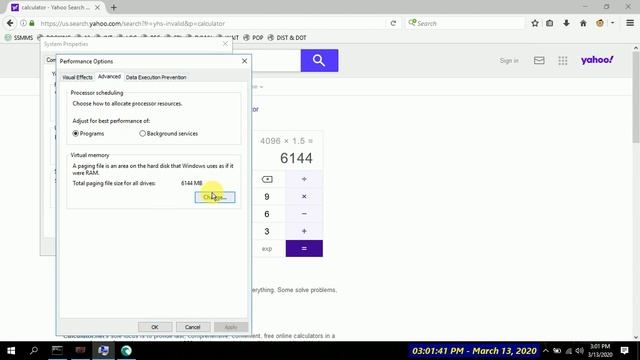This screenshot has width=640, height=360.
Task: Click the monkey extension icon in toolbar
Action: pos(600,23)
